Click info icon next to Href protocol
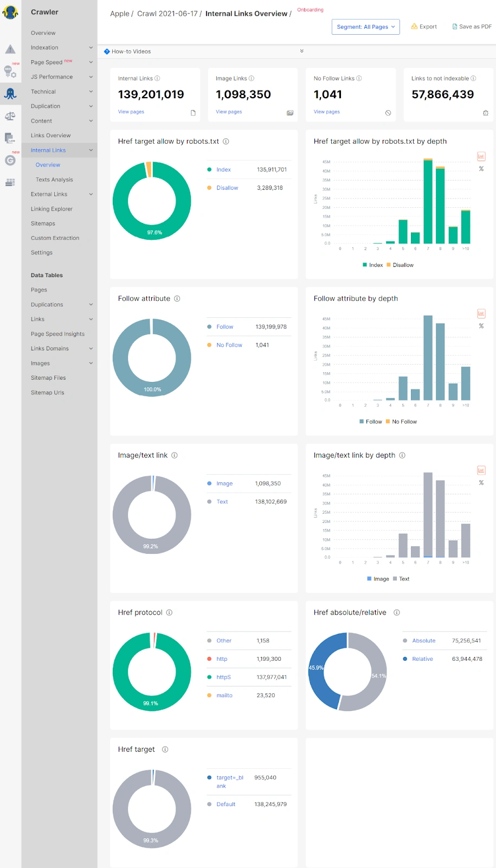The height and width of the screenshot is (868, 496). [x=169, y=612]
